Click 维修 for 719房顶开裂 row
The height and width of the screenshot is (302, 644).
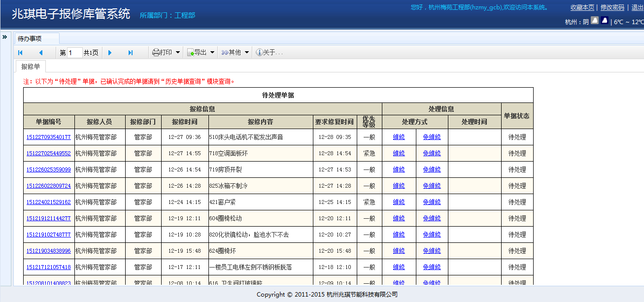tap(399, 170)
